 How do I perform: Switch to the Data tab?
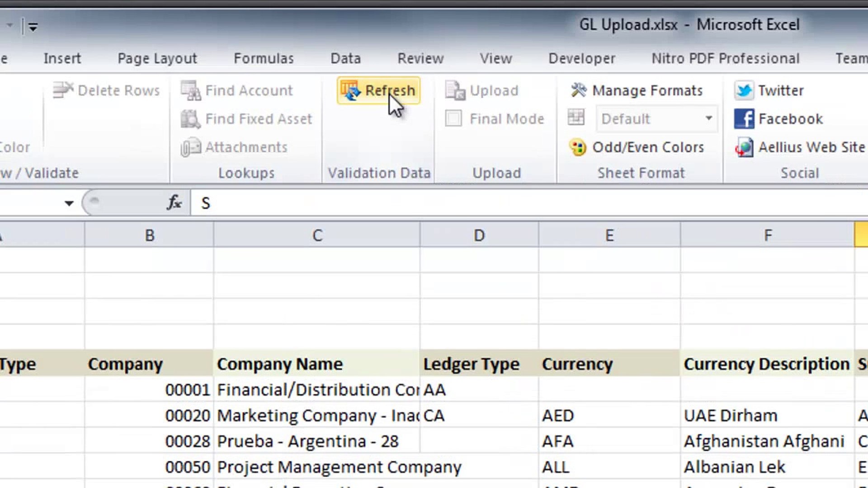tap(345, 58)
